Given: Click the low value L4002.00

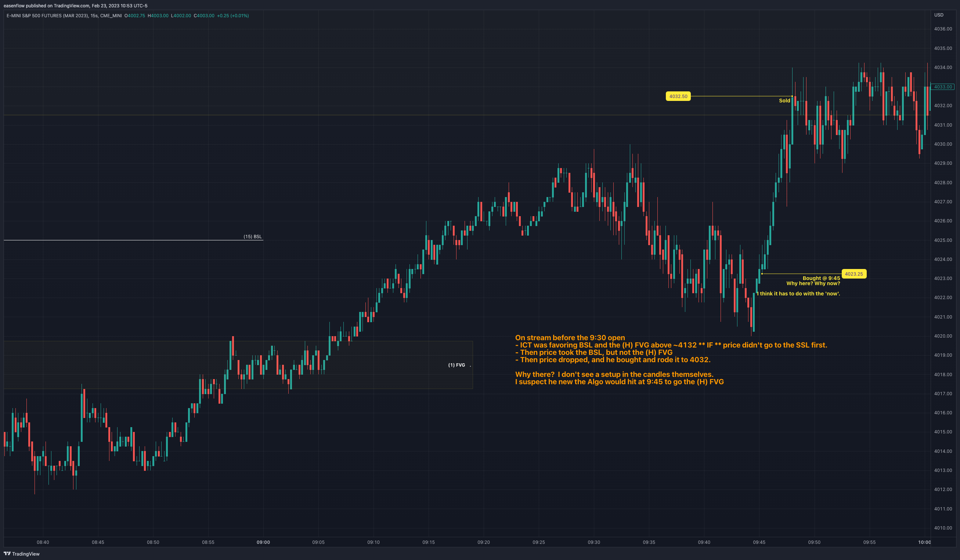Looking at the screenshot, I should coord(181,16).
